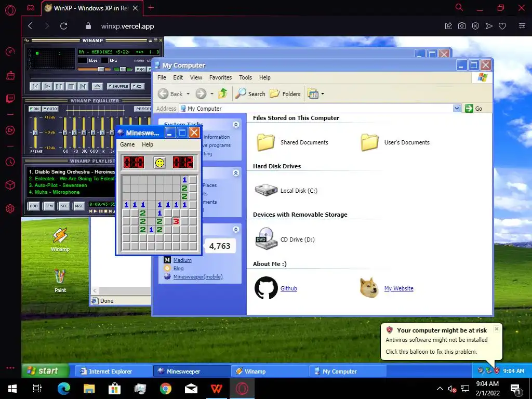Click the Search toolbar button
The height and width of the screenshot is (399, 532).
tap(250, 94)
